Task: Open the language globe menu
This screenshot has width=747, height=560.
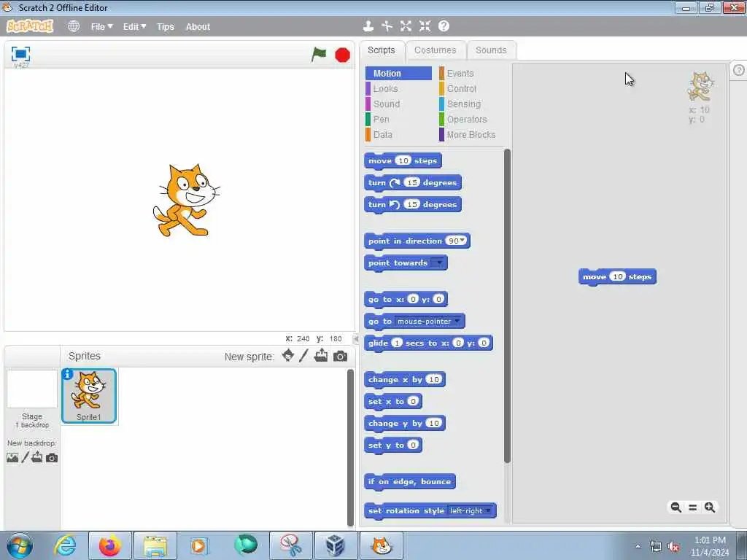Action: pos(74,26)
